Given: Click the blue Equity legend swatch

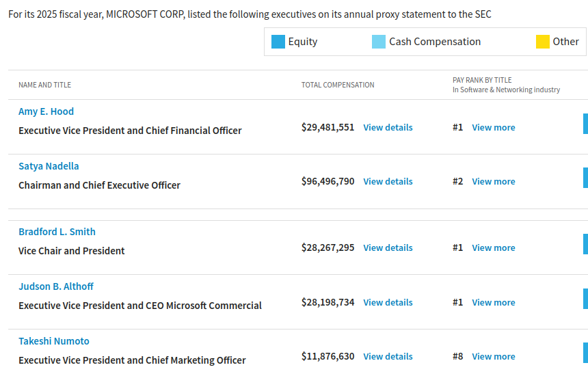Looking at the screenshot, I should click(x=278, y=42).
